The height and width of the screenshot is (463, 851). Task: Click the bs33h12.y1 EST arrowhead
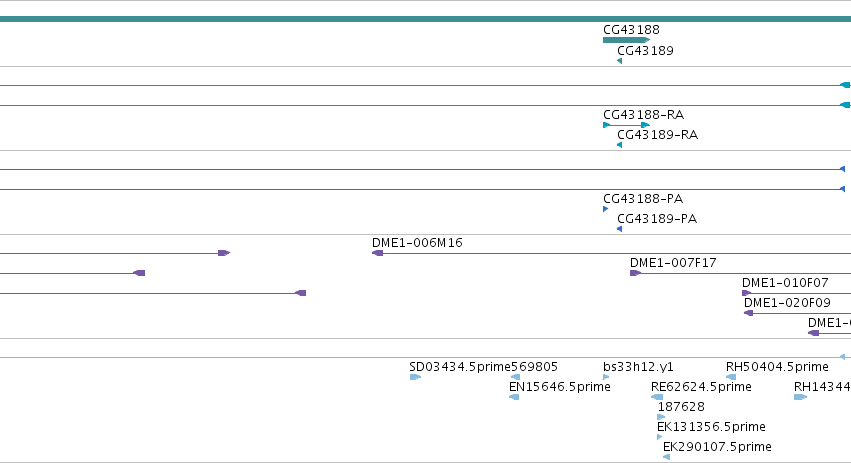(606, 377)
